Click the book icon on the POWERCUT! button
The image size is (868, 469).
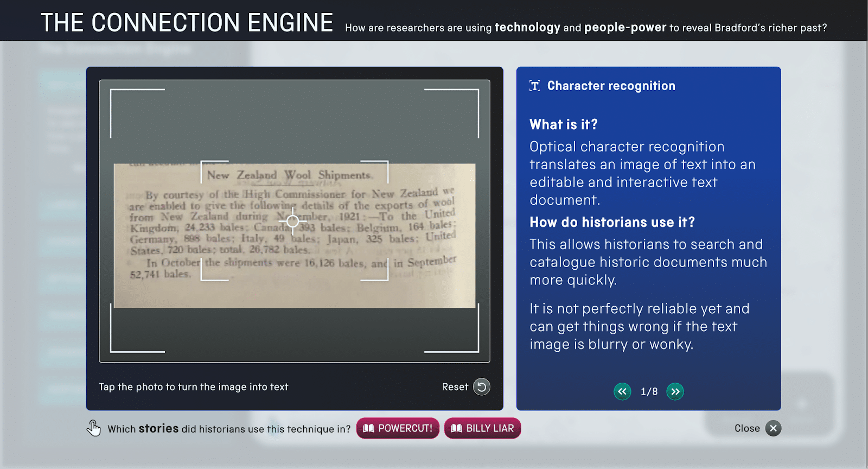369,428
